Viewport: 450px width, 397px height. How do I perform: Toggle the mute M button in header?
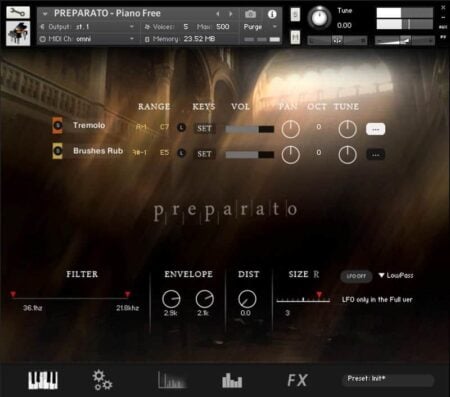295,37
